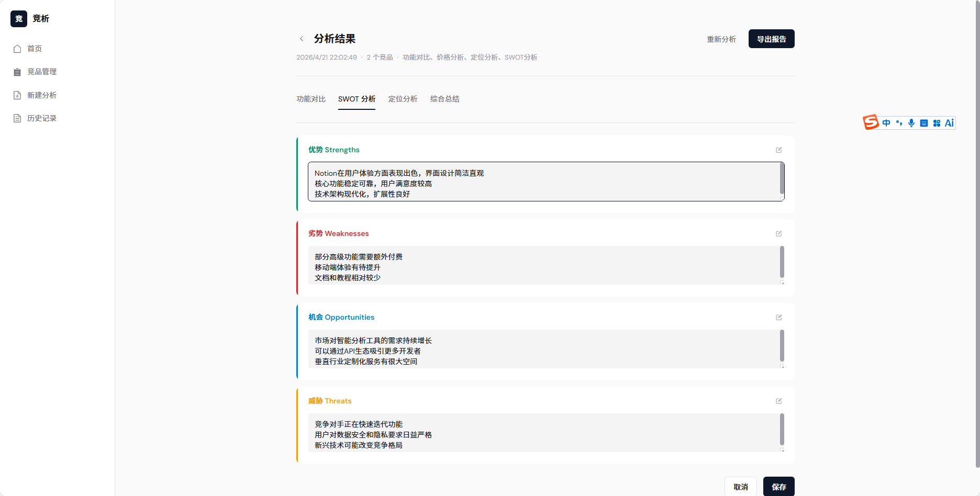The width and height of the screenshot is (980, 496).
Task: Click the edit icon for Threats section
Action: (x=779, y=401)
